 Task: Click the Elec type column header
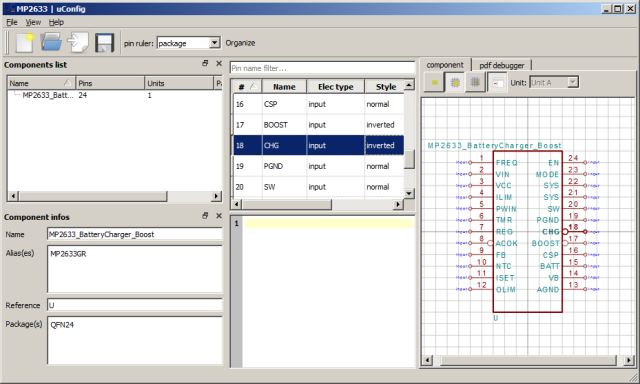(x=336, y=87)
